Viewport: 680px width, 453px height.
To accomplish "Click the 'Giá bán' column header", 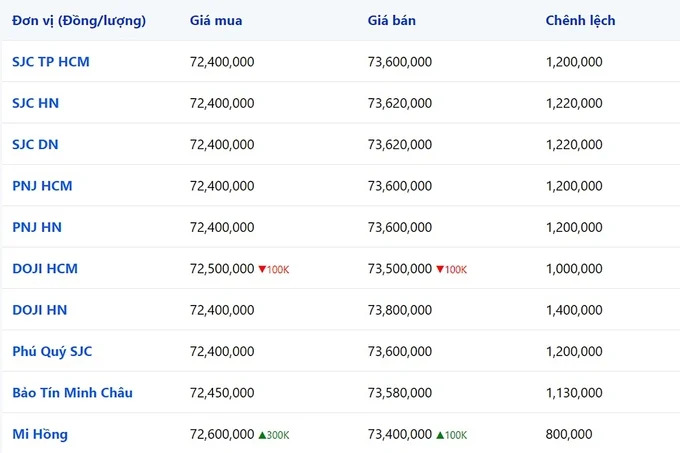I will pos(392,20).
